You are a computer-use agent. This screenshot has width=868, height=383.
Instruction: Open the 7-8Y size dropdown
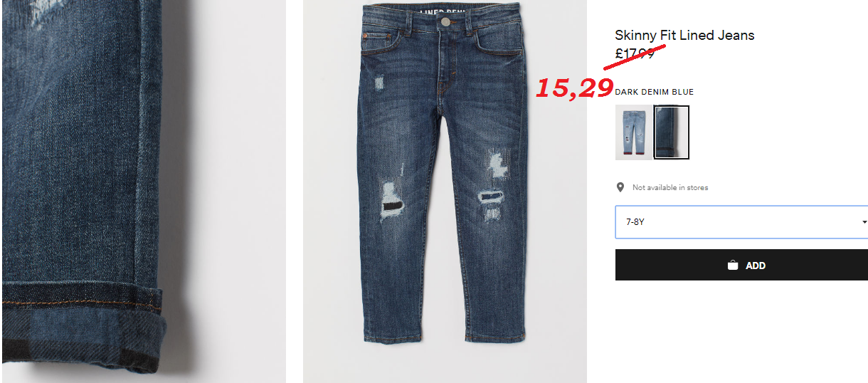(x=741, y=222)
